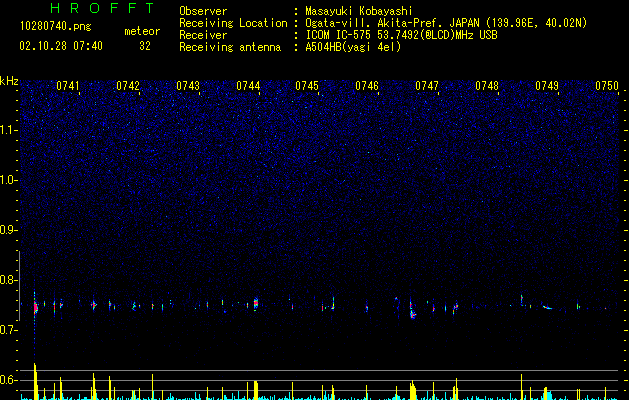Click the 0.8 kHz axis label
Image resolution: width=629 pixels, height=400 pixels.
8,280
